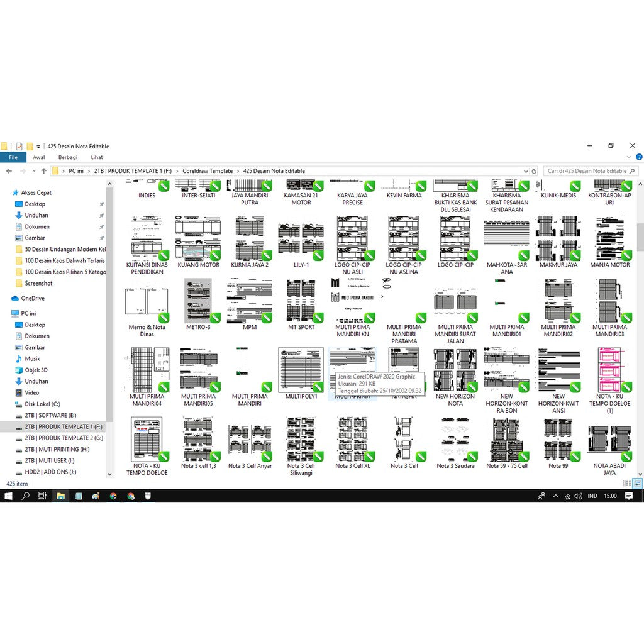Open the Quick Access Toolbar customize dropdown
The image size is (644, 644).
38,145
